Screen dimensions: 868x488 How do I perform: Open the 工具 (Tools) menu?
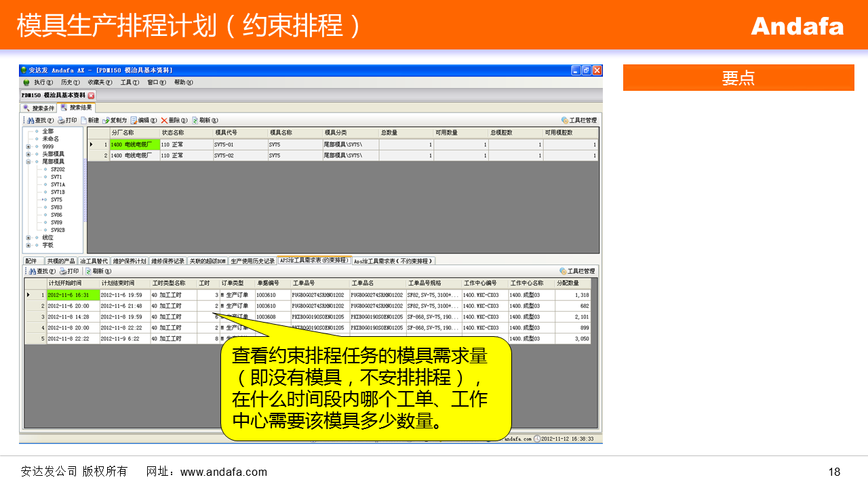tap(129, 82)
